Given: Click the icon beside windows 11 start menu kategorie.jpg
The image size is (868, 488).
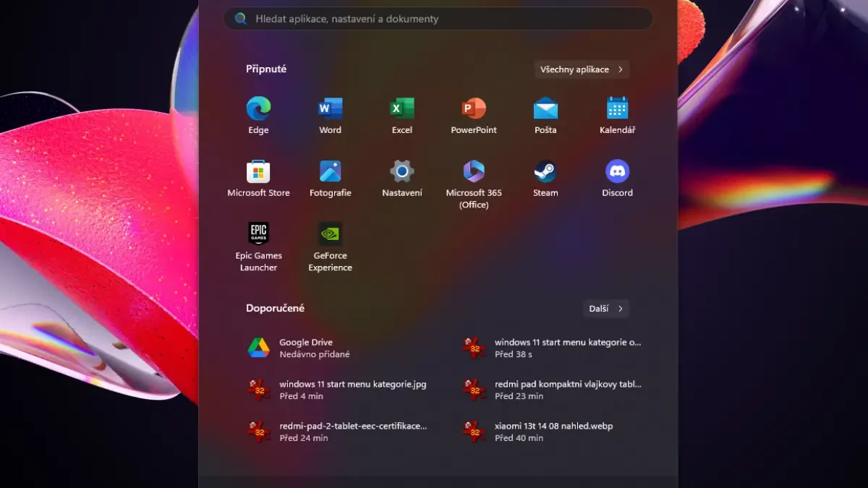Looking at the screenshot, I should tap(258, 390).
